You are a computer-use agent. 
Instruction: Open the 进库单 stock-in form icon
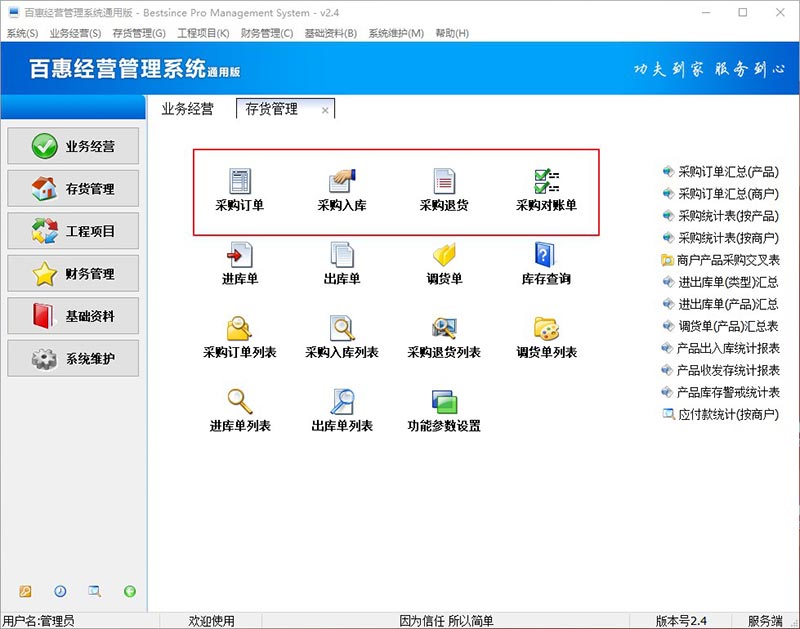[240, 264]
